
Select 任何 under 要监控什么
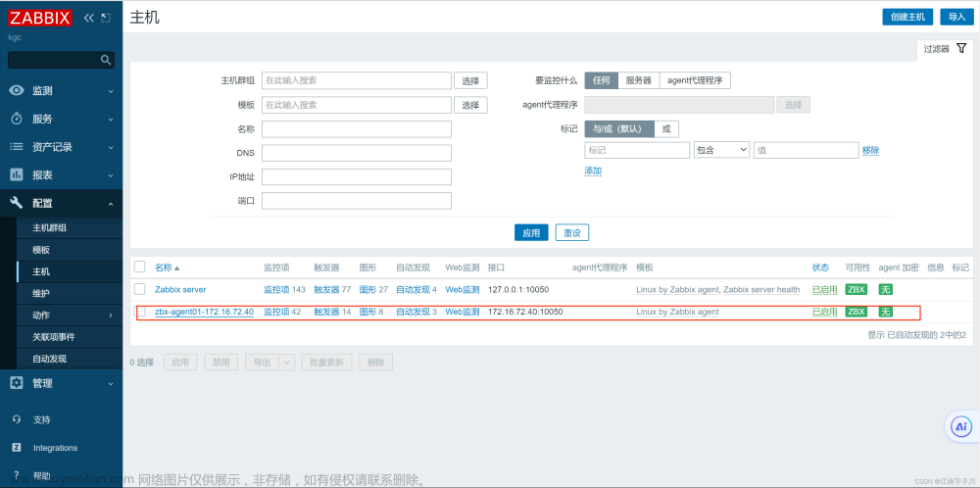pyautogui.click(x=602, y=80)
